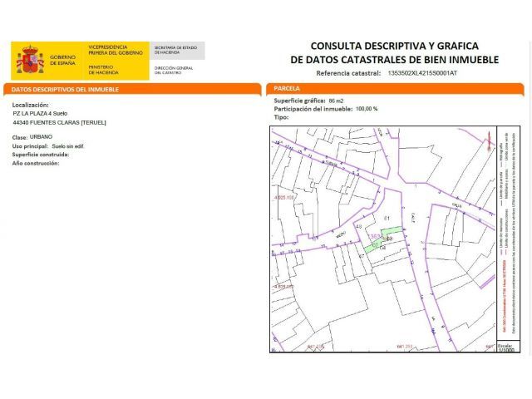Click the 'Referencia catastral:' label
532x399 pixels.
click(348, 73)
